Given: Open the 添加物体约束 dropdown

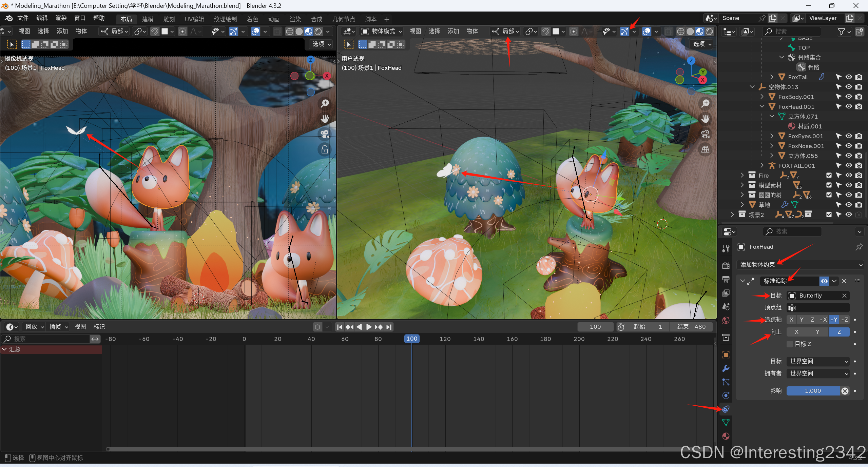Looking at the screenshot, I should (801, 265).
